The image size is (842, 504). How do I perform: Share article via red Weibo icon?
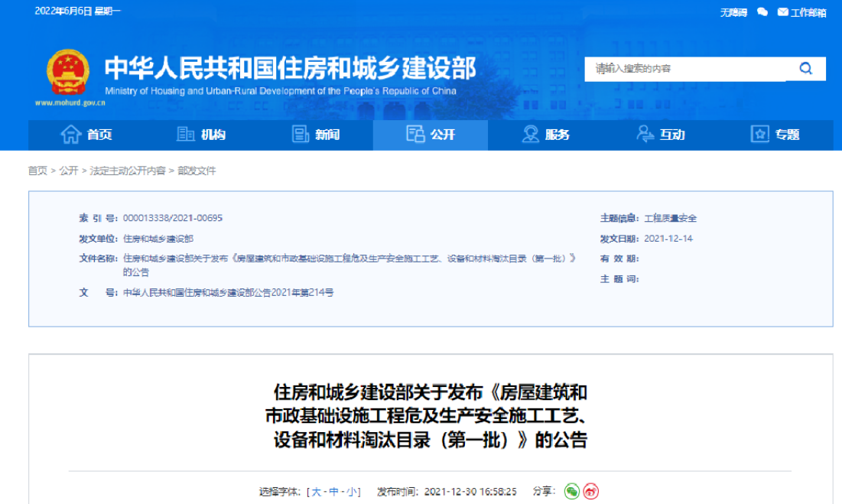pos(590,491)
